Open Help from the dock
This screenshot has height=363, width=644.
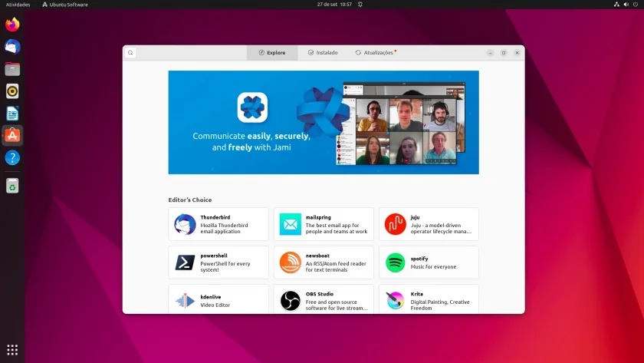(x=12, y=158)
